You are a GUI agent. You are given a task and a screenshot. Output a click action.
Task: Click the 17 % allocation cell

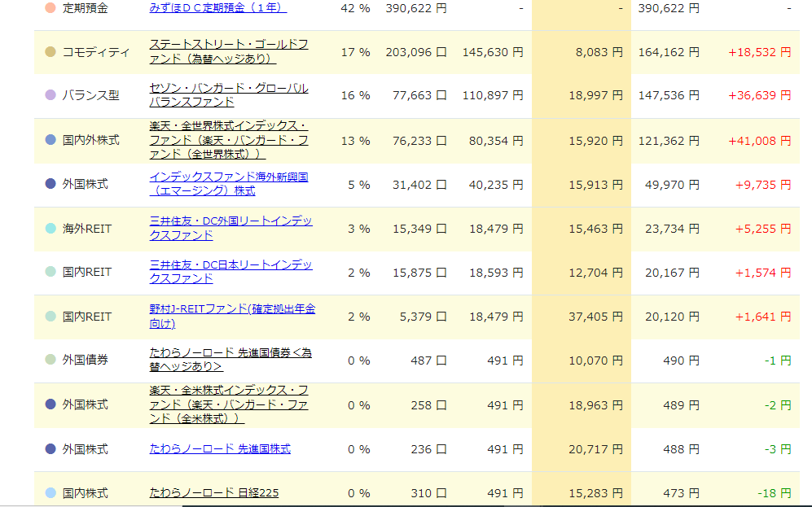click(355, 52)
